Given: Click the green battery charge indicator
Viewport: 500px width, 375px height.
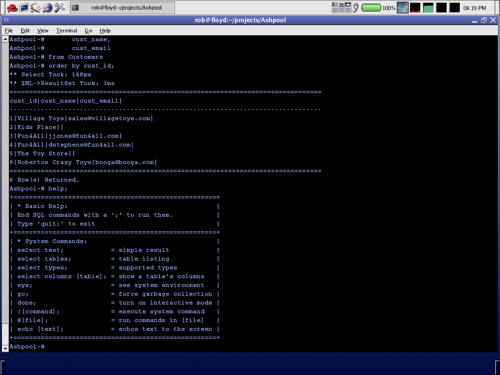Looking at the screenshot, I should click(371, 7).
